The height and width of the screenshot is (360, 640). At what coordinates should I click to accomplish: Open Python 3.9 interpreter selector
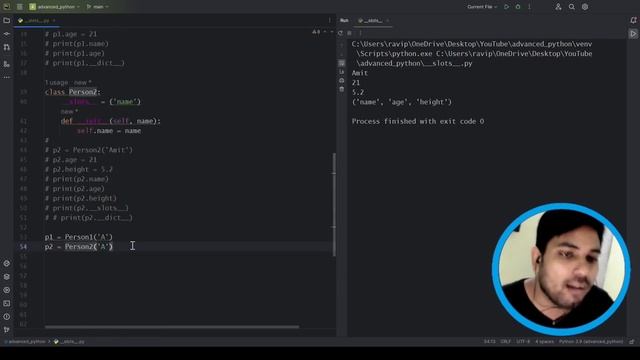tap(591, 342)
